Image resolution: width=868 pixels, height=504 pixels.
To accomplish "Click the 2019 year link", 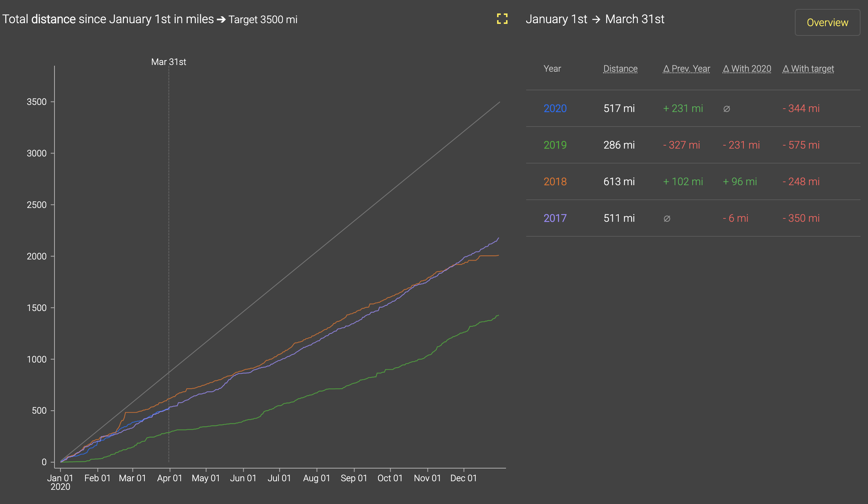I will tap(555, 145).
